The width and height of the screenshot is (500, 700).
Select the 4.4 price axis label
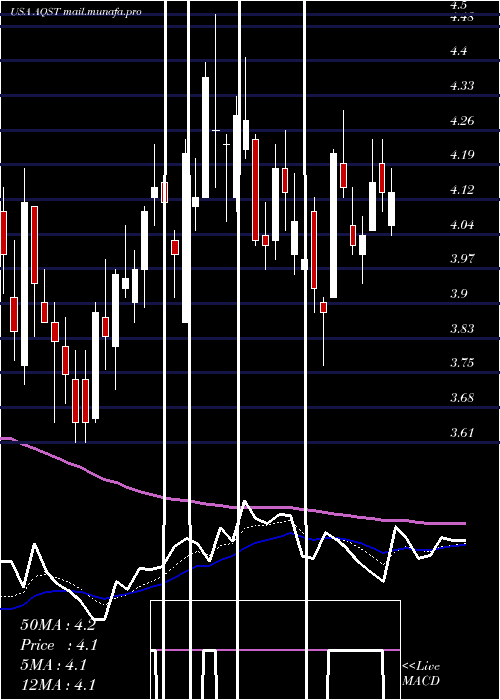point(459,51)
